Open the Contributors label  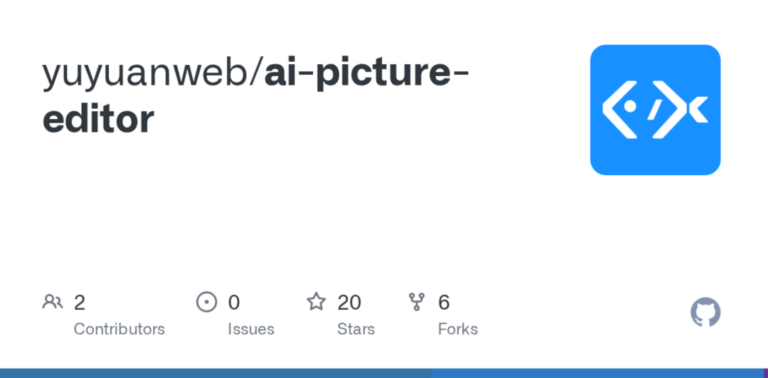pos(119,329)
